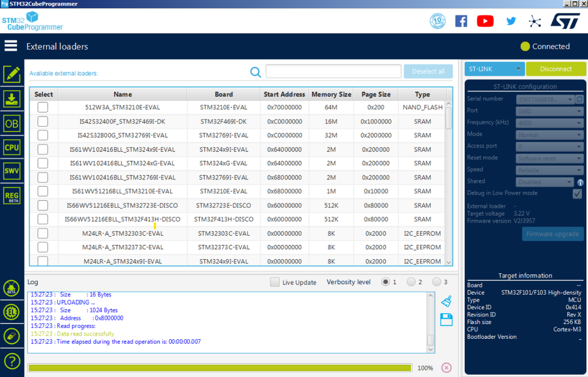Open ST Facebook page icon
Viewport: 588px width, 377px height.
click(x=461, y=21)
